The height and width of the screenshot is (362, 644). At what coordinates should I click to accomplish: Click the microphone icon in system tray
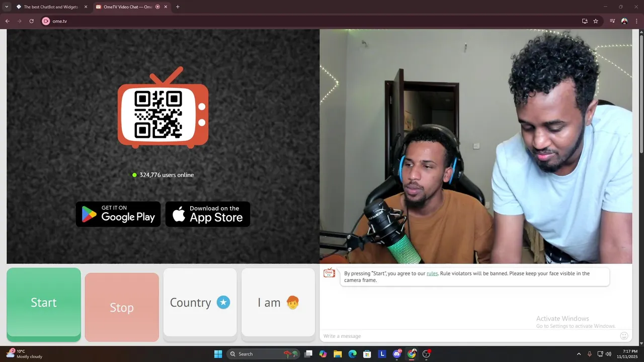click(590, 354)
